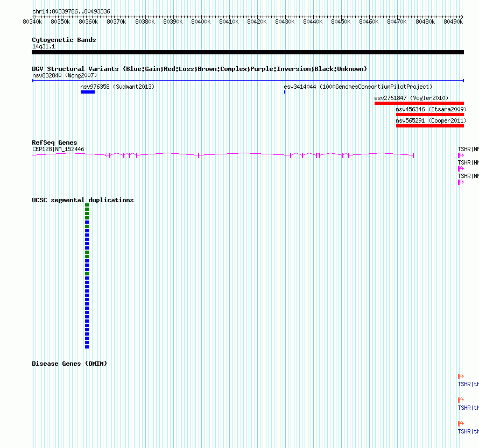Open the DGV Structural Variants track title
Screen dimensions: 479x448
200,69
